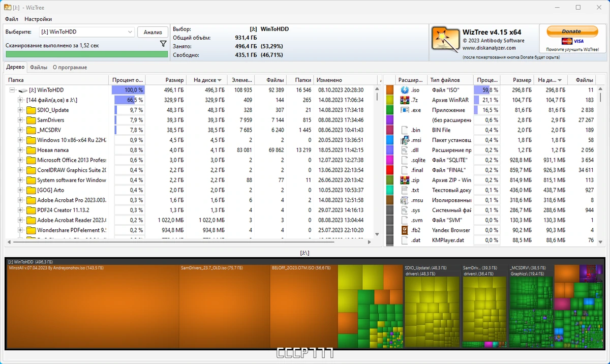
Task: Click the .exe green color swatch
Action: (390, 110)
